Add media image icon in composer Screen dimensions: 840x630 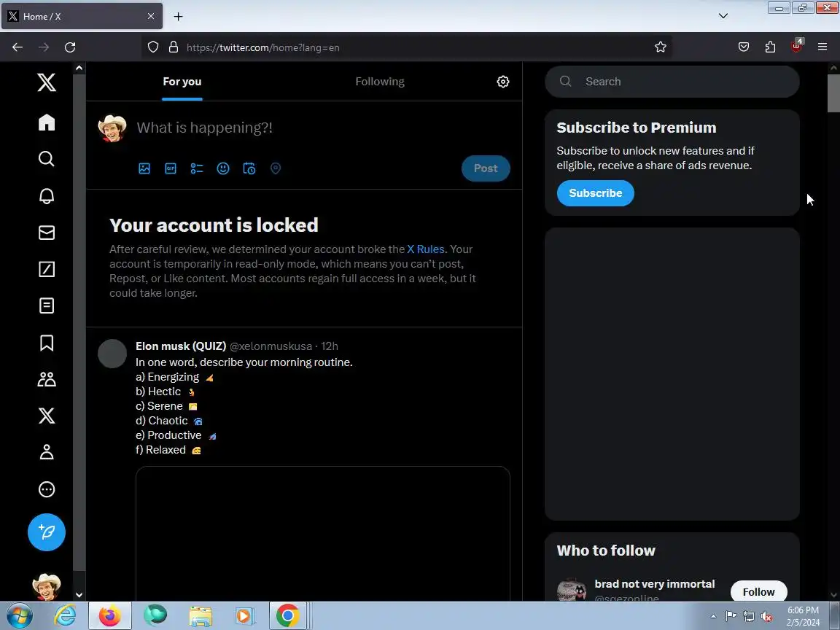click(144, 168)
